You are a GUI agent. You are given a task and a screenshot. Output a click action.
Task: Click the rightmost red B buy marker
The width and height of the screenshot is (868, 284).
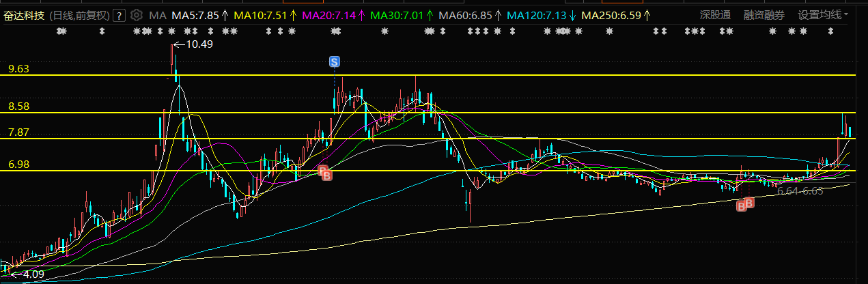point(749,202)
